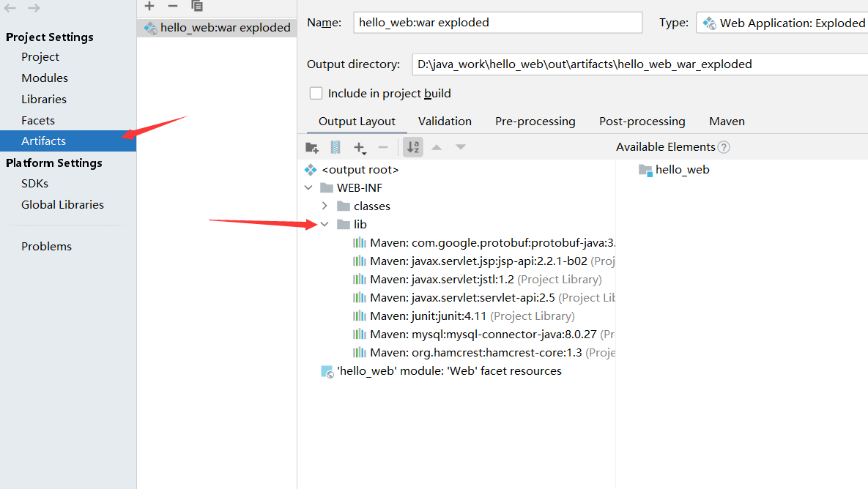The width and height of the screenshot is (868, 489).
Task: Enable Include in project build checkbox
Action: (x=316, y=94)
